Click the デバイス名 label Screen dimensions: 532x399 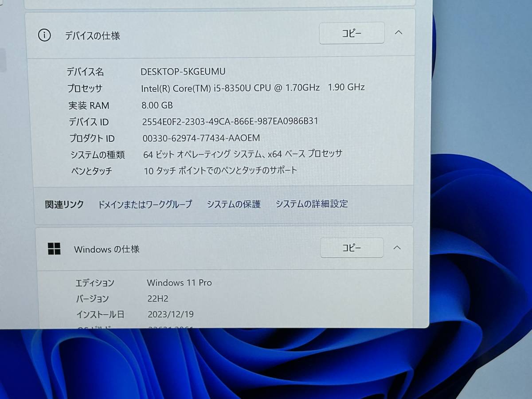tap(85, 72)
